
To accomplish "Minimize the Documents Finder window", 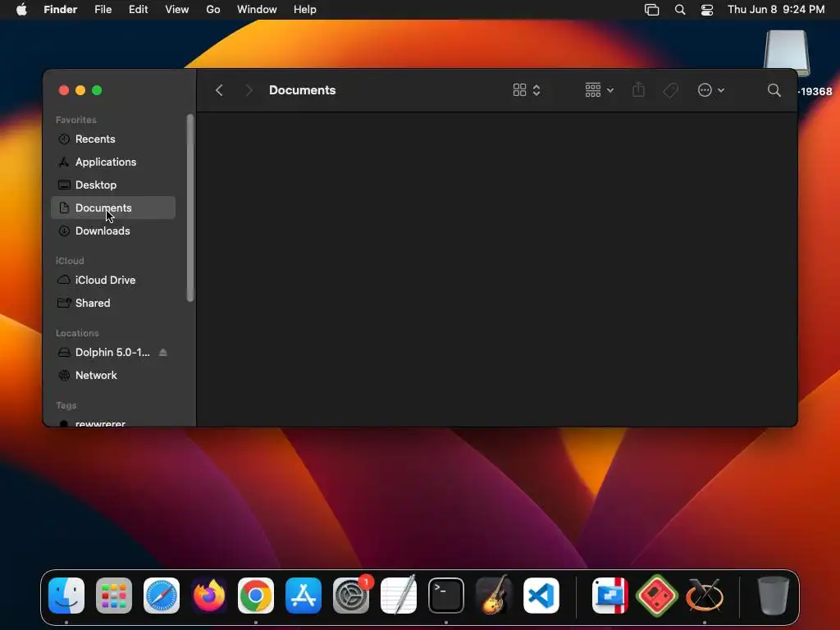I will pos(80,90).
